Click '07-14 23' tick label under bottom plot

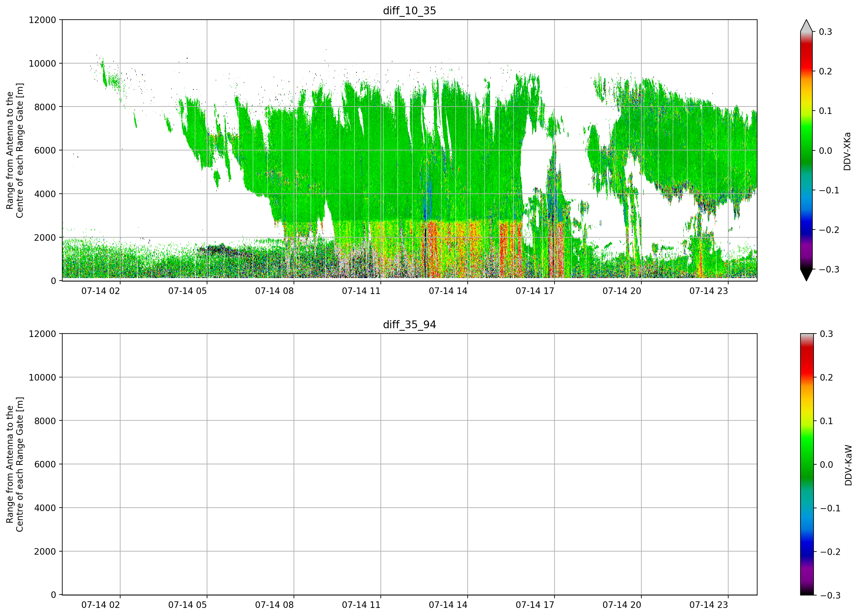[x=709, y=605]
